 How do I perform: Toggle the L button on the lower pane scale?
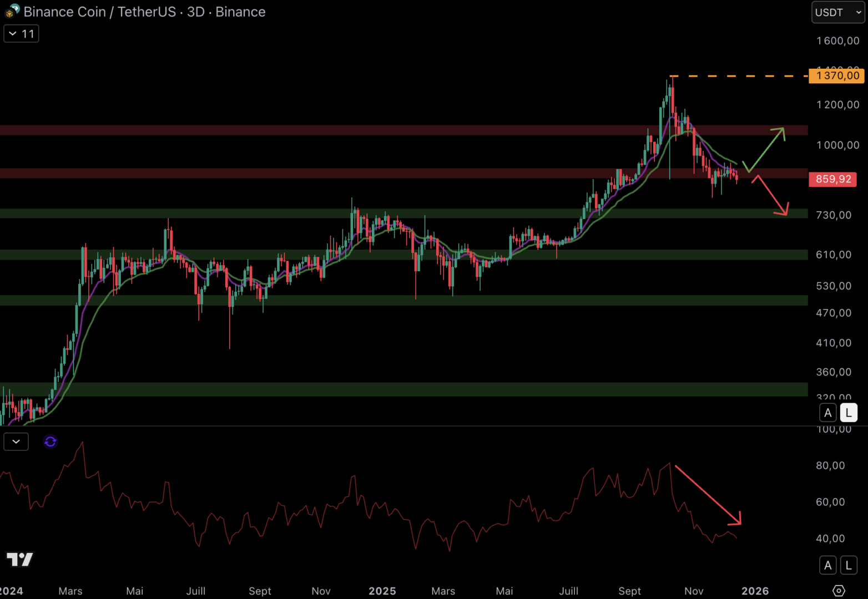click(x=848, y=565)
